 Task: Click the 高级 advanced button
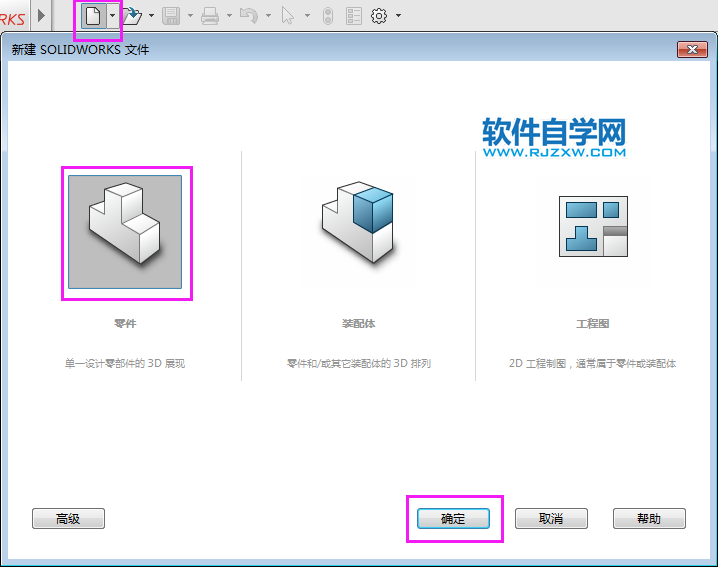68,518
